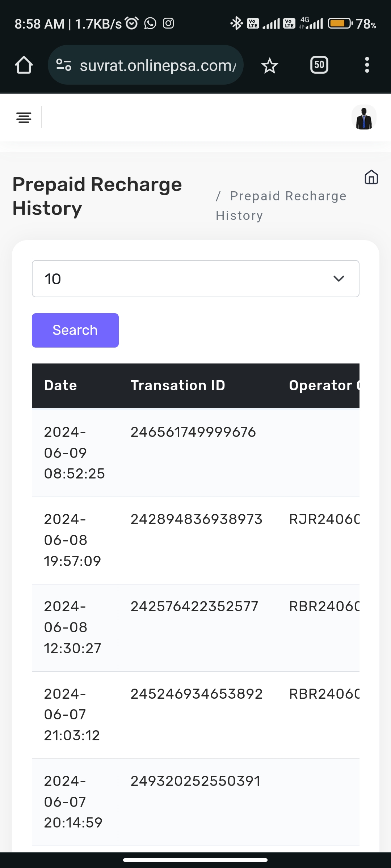
Task: Expand the page size dropdown showing 10
Action: 195,279
